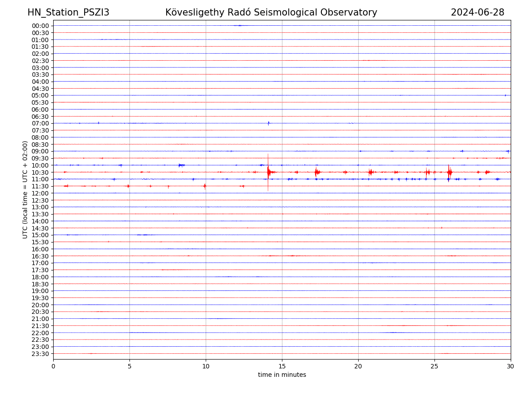
Task: Click the blue blip on the 07:00 trace
Action: click(x=268, y=123)
